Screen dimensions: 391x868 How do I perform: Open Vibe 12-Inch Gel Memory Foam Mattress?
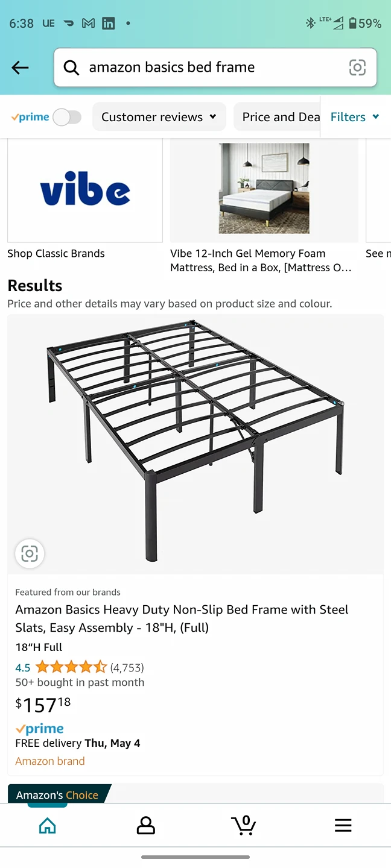(x=261, y=260)
